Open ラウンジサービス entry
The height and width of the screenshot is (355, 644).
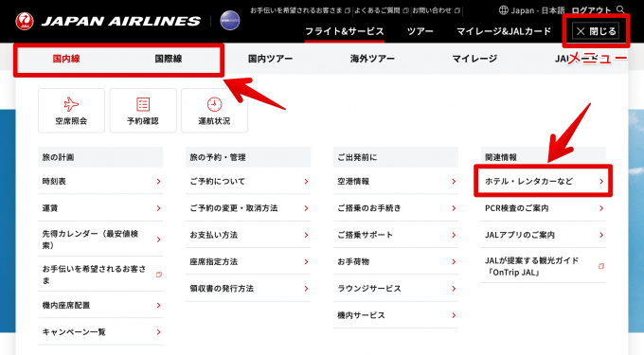[396, 289]
